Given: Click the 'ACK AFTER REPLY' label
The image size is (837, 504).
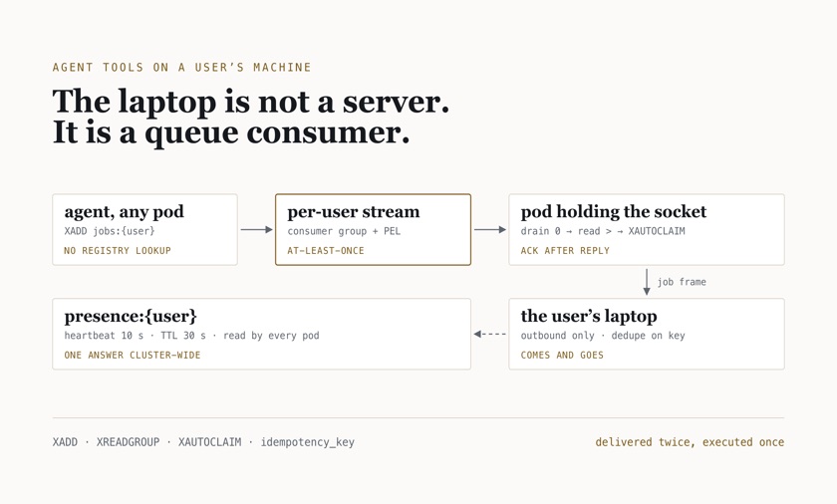Looking at the screenshot, I should coord(565,251).
